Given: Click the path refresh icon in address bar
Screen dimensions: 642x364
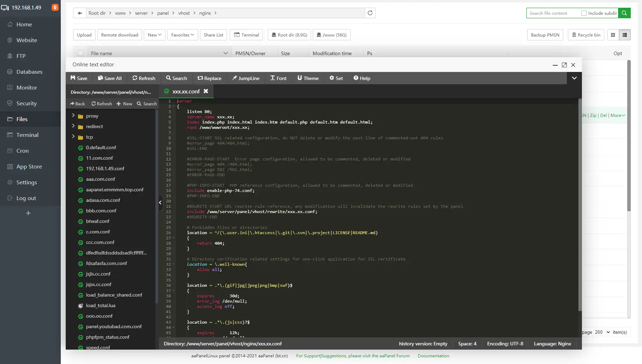Looking at the screenshot, I should click(370, 13).
